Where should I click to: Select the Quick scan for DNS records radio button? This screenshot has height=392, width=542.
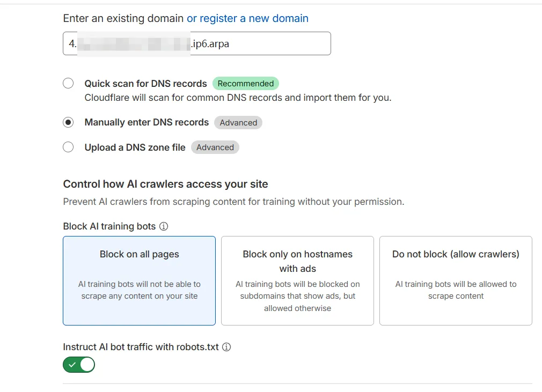pos(68,84)
